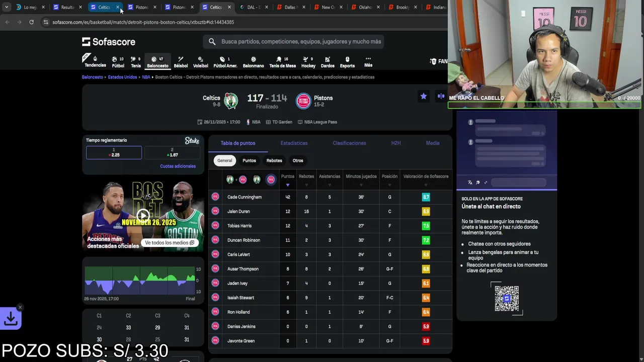Play the BOS vs DET highlights video
The height and width of the screenshot is (362, 644).
143,216
